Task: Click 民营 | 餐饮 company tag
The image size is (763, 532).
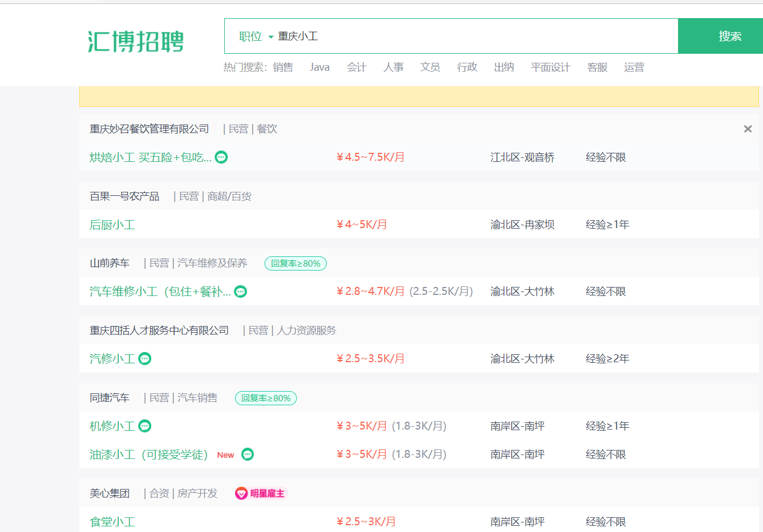Action: [x=250, y=129]
